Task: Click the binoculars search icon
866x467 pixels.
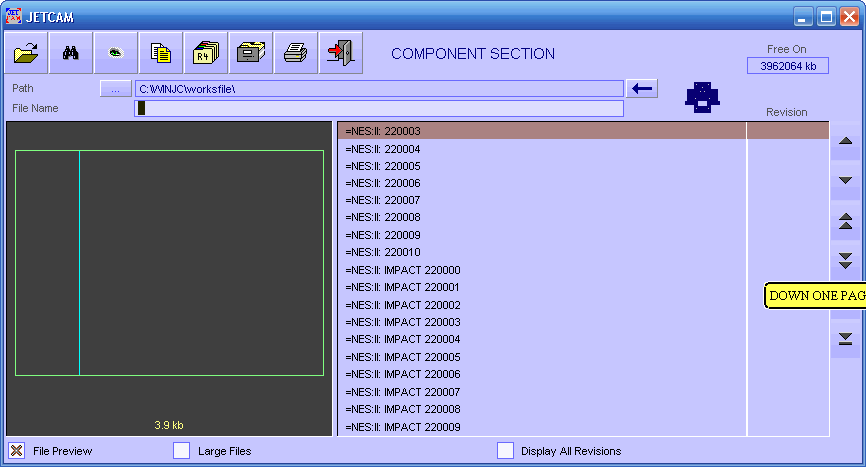Action: point(71,53)
